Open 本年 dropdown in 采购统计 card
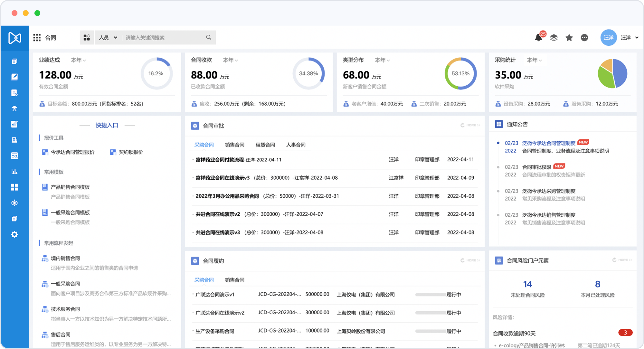The image size is (644, 349). pos(534,60)
